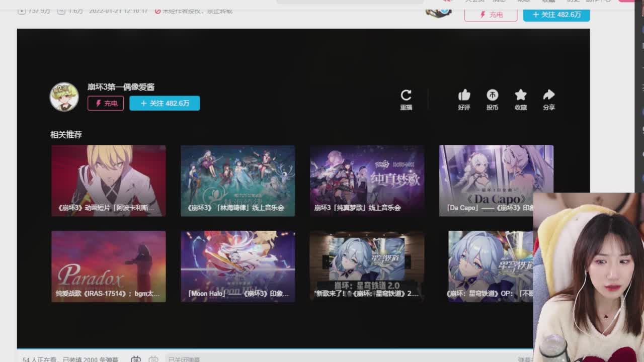This screenshot has width=644, height=362.
Task: Click 充电 button above the player
Action: [491, 15]
